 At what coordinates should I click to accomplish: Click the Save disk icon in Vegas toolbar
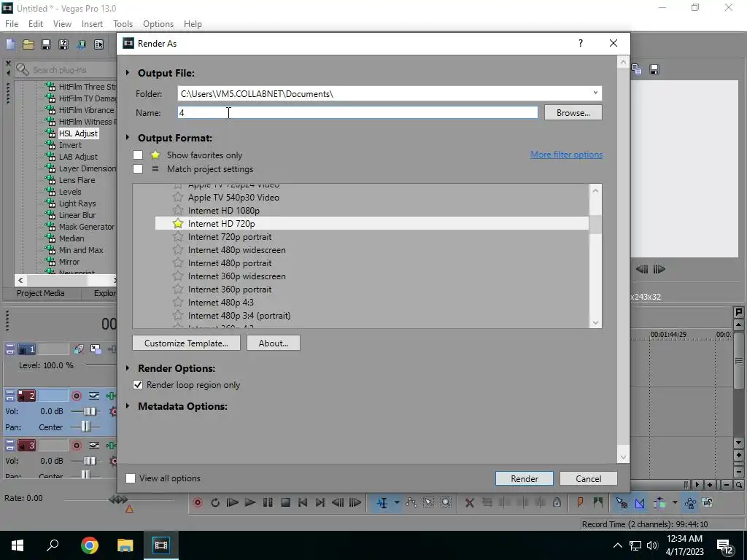click(46, 44)
